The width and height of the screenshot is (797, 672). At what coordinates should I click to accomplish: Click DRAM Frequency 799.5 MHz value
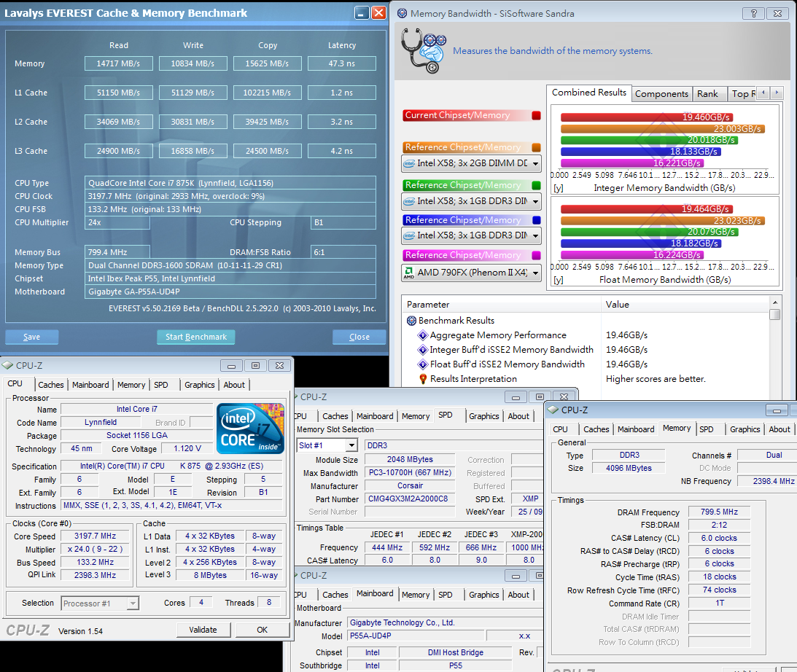click(719, 512)
